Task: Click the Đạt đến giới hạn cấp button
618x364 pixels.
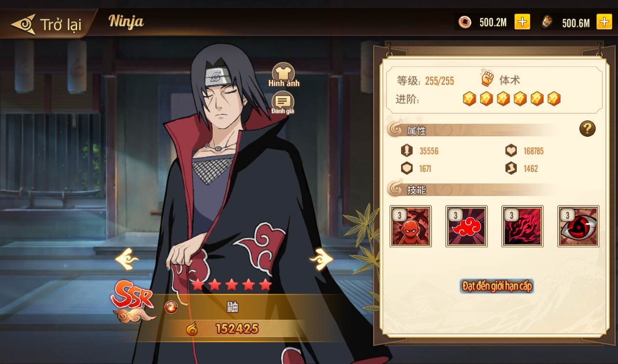Action: tap(497, 286)
